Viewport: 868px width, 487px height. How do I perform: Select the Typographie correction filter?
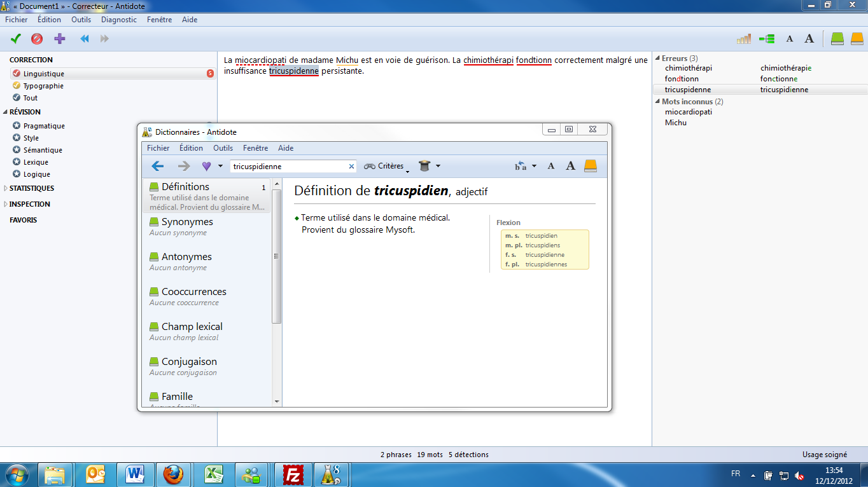tap(43, 86)
